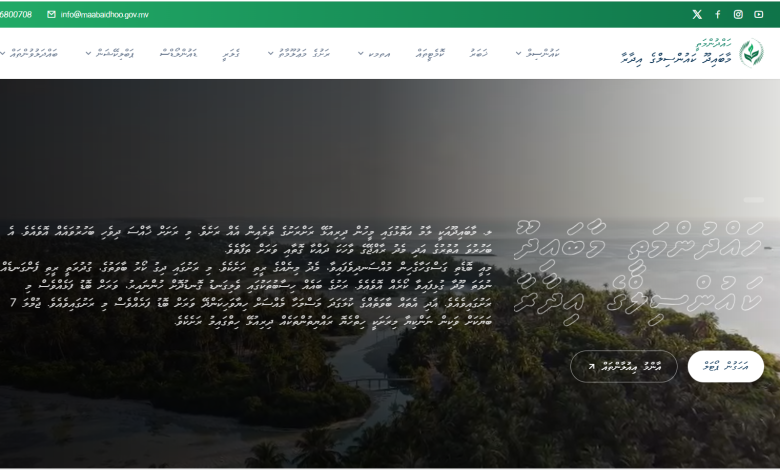Image resolution: width=780 pixels, height=470 pixels.
Task: Open the Downloads navigation menu item
Action: (179, 53)
